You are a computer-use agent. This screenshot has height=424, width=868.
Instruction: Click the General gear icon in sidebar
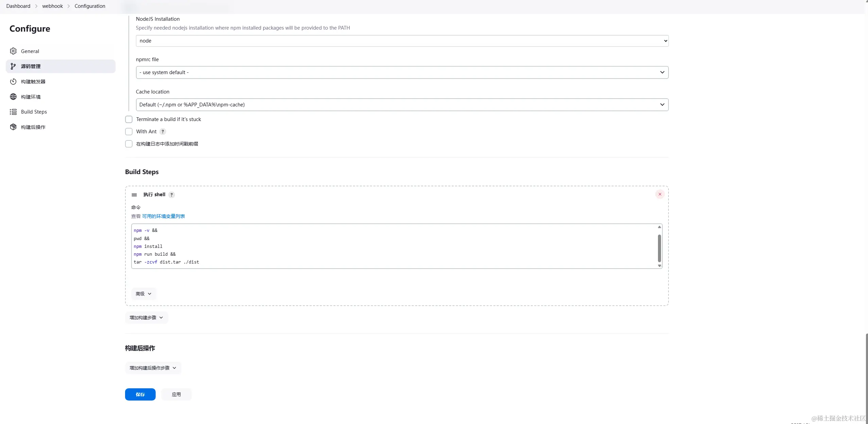(13, 51)
